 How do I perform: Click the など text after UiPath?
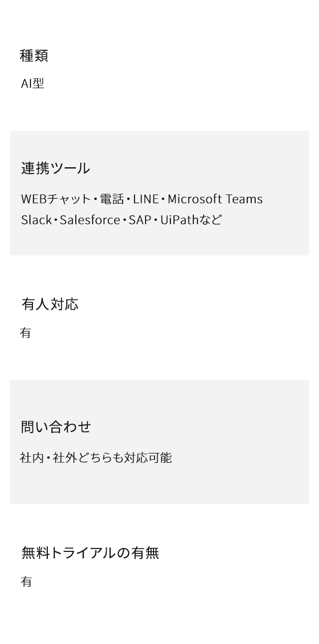coord(211,220)
